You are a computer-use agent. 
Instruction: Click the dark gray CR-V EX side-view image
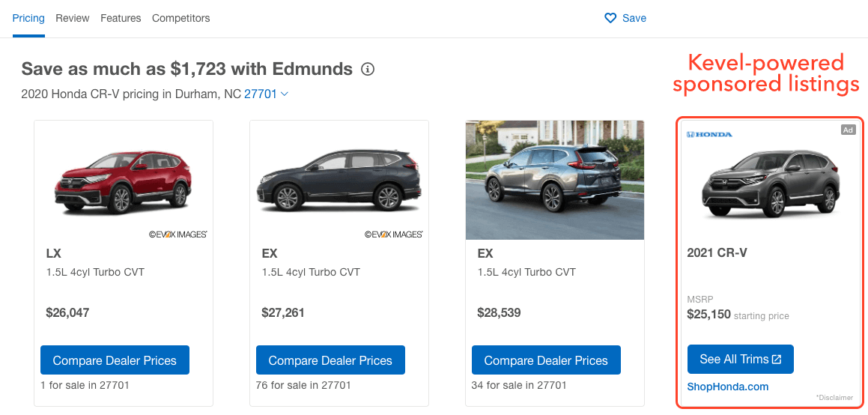coord(339,180)
